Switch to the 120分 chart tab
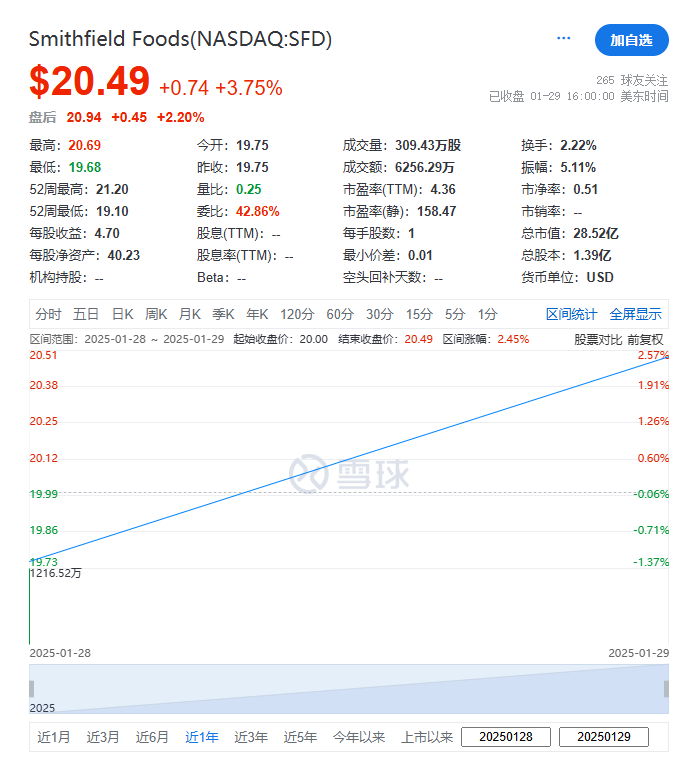693x760 pixels. [297, 315]
